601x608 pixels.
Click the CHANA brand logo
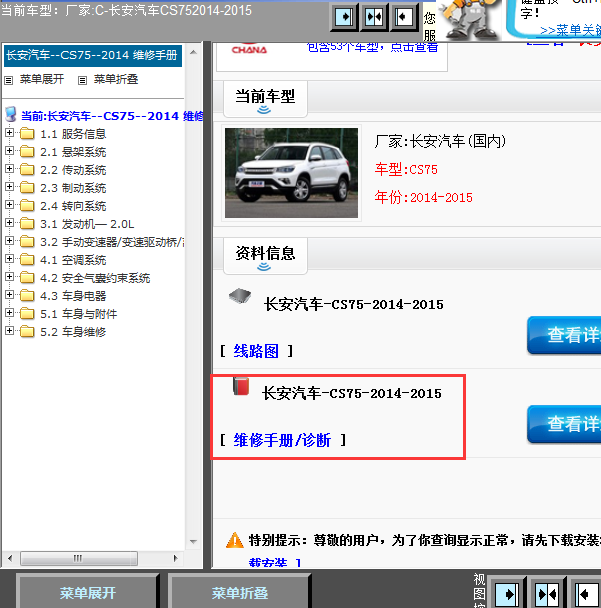pos(249,48)
